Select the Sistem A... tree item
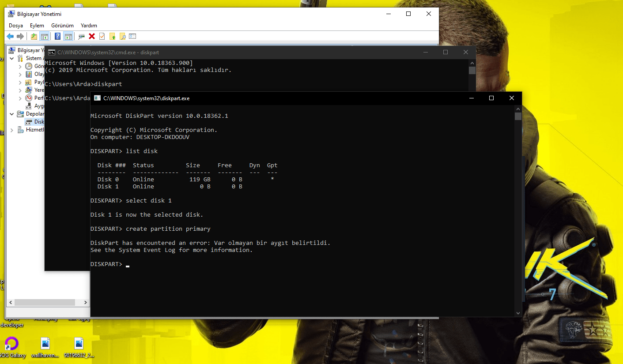 30,58
